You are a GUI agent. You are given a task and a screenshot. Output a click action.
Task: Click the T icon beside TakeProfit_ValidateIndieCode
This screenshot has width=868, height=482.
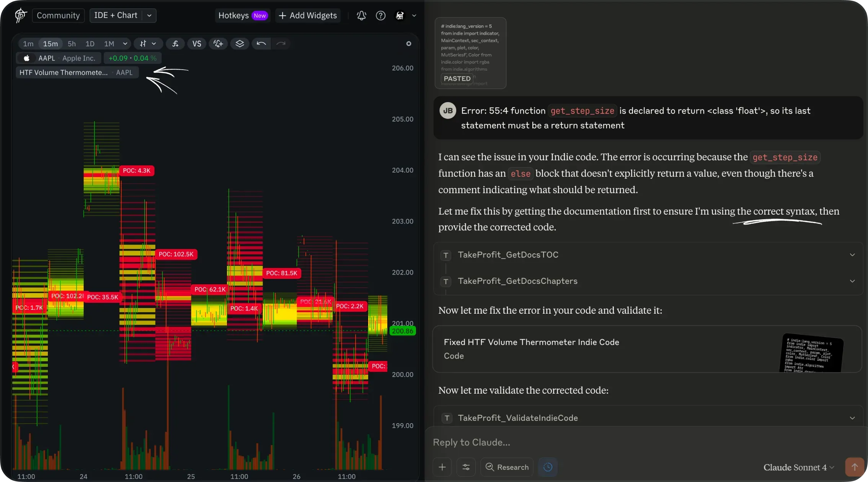click(x=447, y=418)
